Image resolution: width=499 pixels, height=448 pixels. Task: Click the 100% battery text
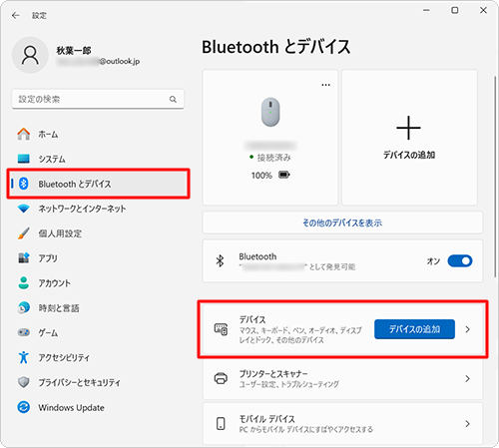[261, 176]
